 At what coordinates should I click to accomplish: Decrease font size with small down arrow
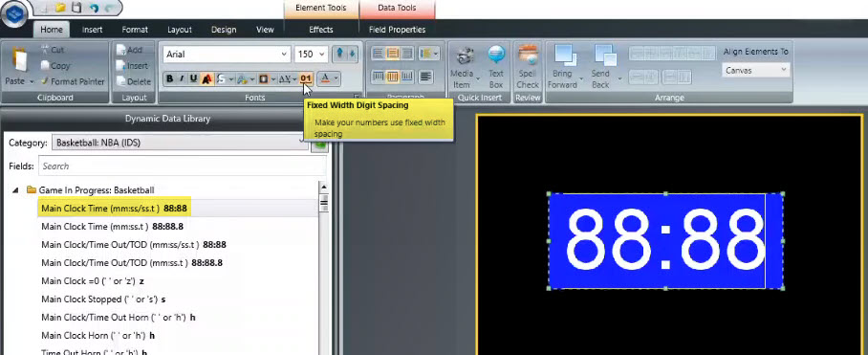pos(352,54)
